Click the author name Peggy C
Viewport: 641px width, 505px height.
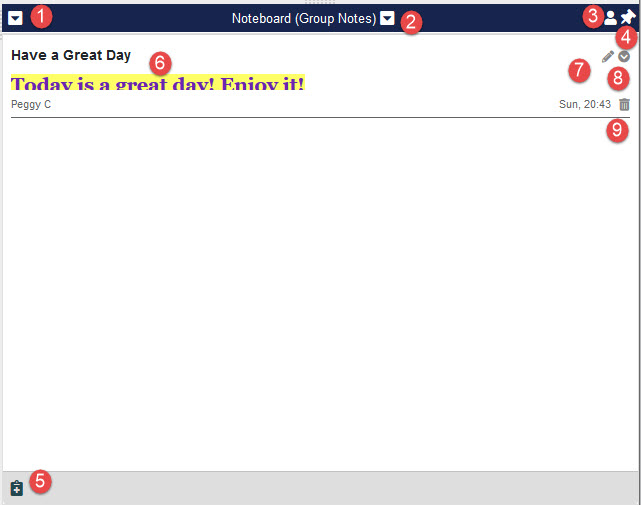tap(31, 104)
